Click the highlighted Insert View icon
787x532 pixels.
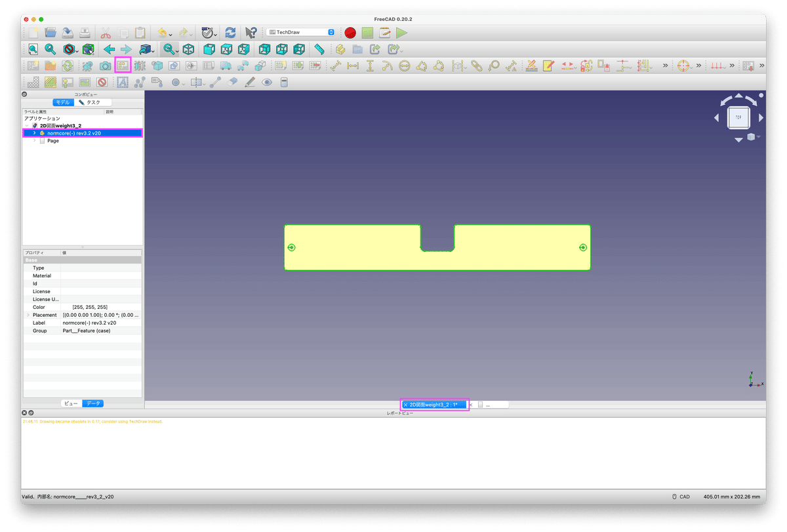[x=123, y=66]
